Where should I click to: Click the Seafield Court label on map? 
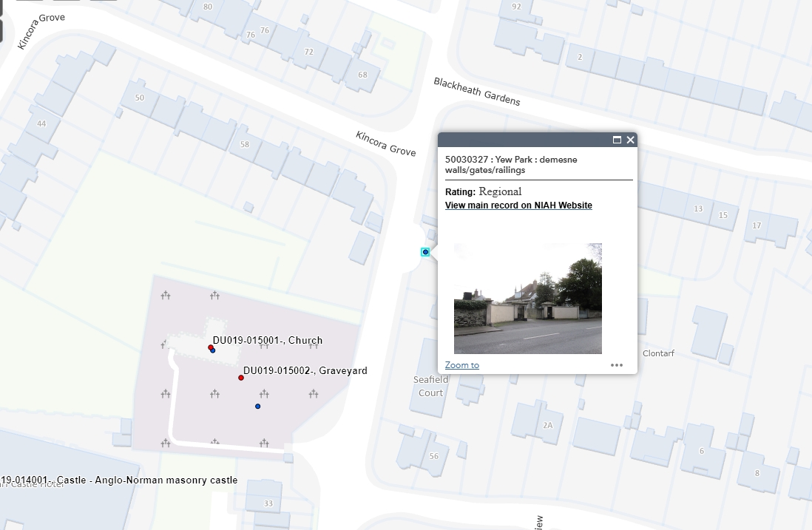[430, 387]
